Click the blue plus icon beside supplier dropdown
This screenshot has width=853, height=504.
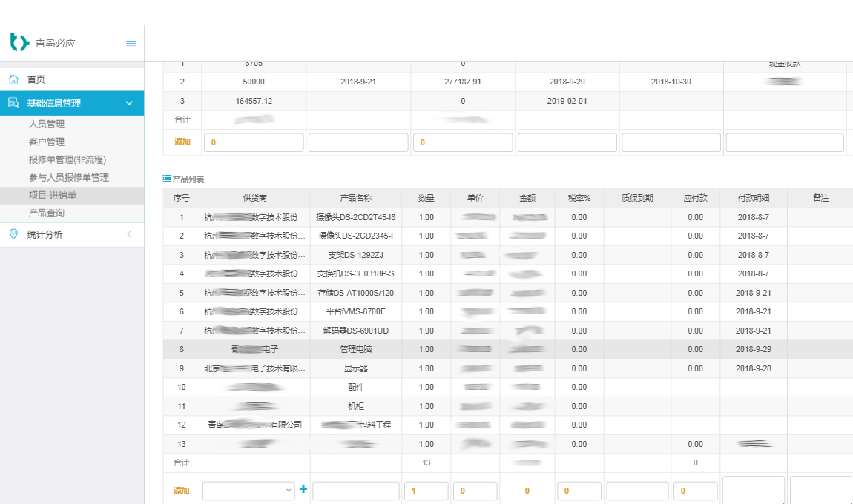[303, 490]
